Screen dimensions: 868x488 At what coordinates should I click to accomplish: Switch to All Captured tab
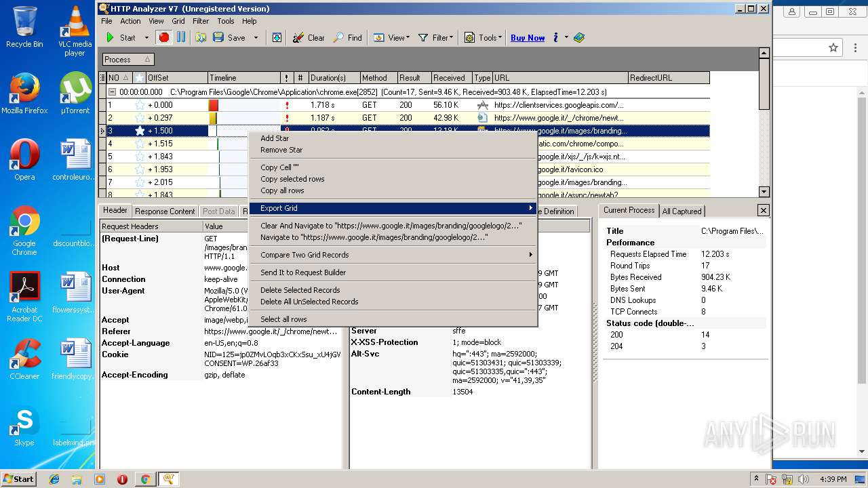(x=682, y=211)
